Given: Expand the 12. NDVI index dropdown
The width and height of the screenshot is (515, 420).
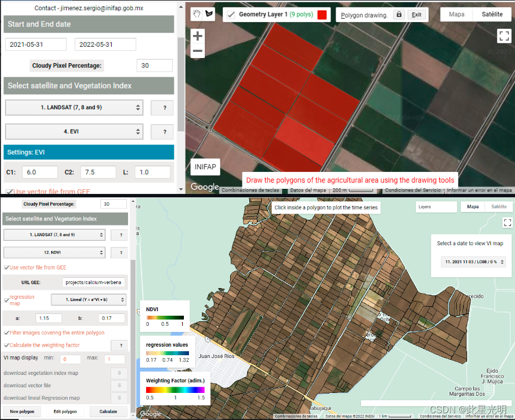Looking at the screenshot, I should (55, 253).
